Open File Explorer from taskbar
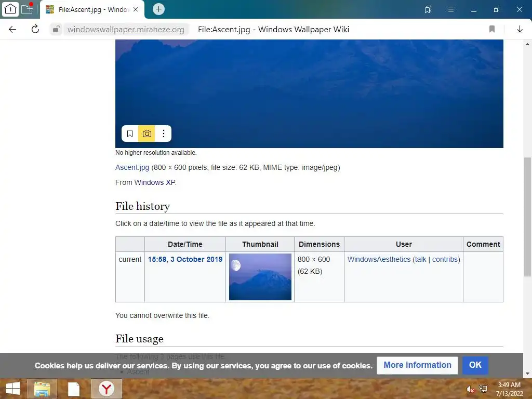This screenshot has height=399, width=532. (x=42, y=389)
